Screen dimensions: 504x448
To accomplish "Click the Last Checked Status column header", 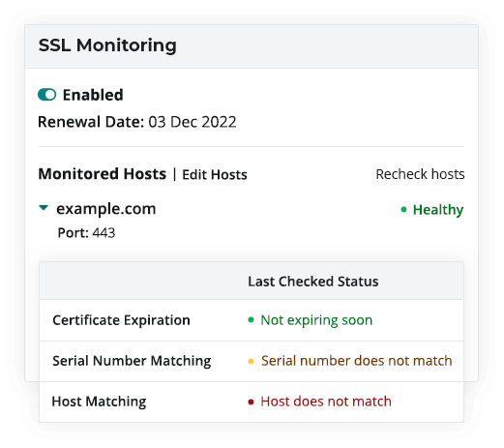I will (313, 282).
